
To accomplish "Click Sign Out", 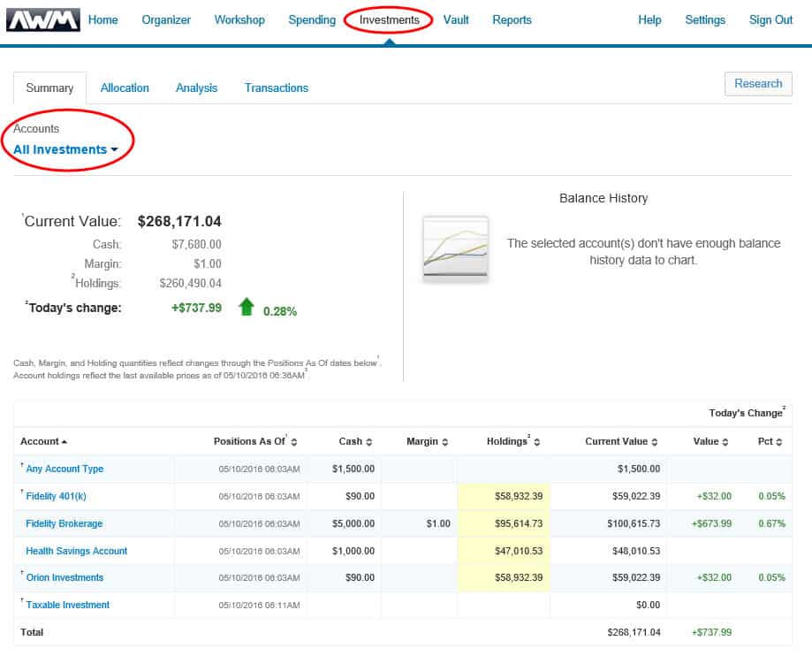I will tap(771, 20).
